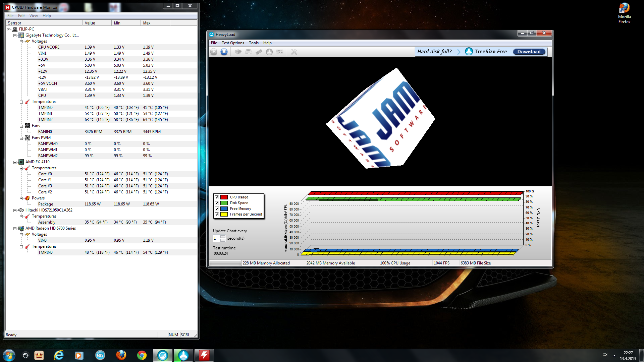Collapse the FILIP-PC tree node
The width and height of the screenshot is (644, 362).
tap(9, 29)
